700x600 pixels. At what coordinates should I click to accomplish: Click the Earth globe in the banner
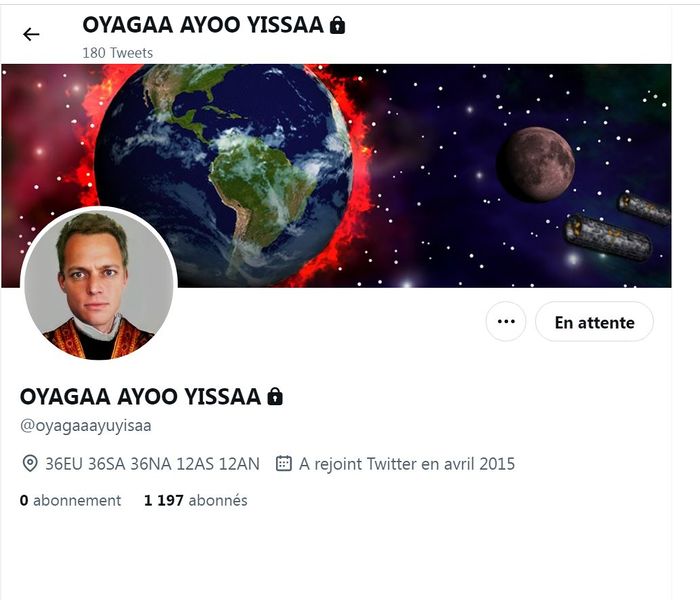(224, 175)
